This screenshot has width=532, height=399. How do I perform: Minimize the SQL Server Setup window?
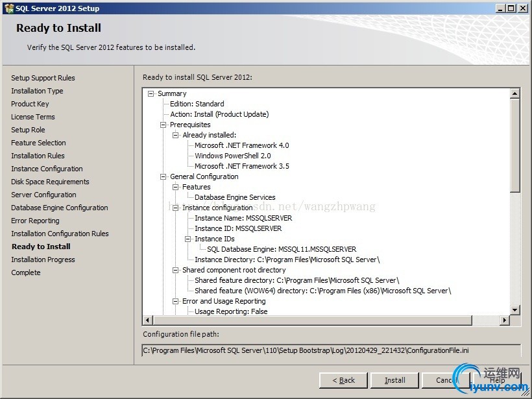click(500, 8)
